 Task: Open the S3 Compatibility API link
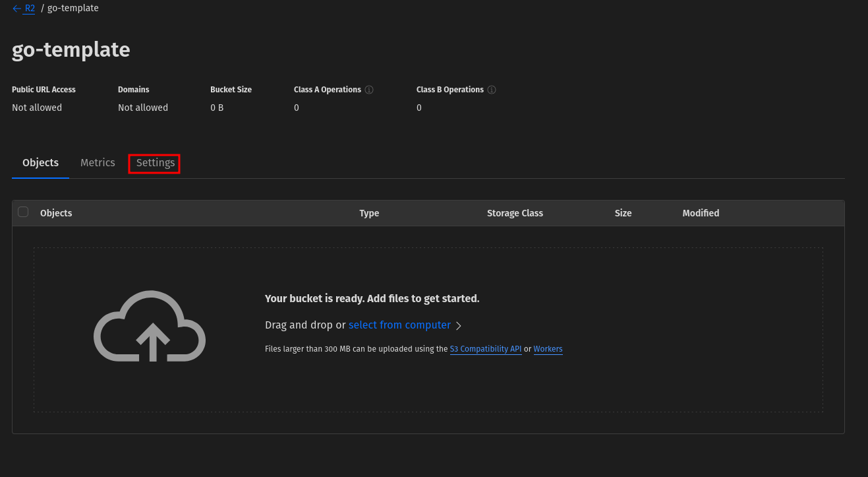tap(486, 349)
